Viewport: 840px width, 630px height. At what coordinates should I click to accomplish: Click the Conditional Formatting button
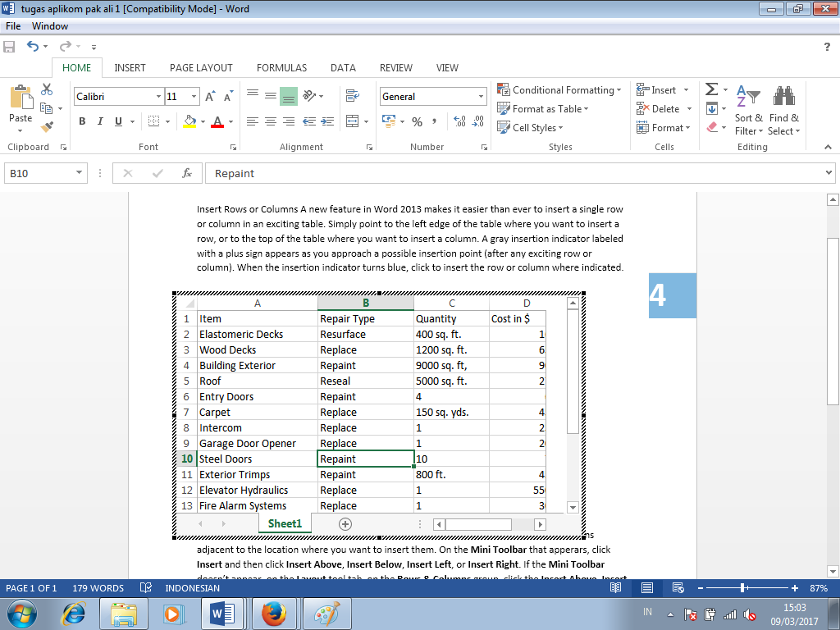(559, 89)
